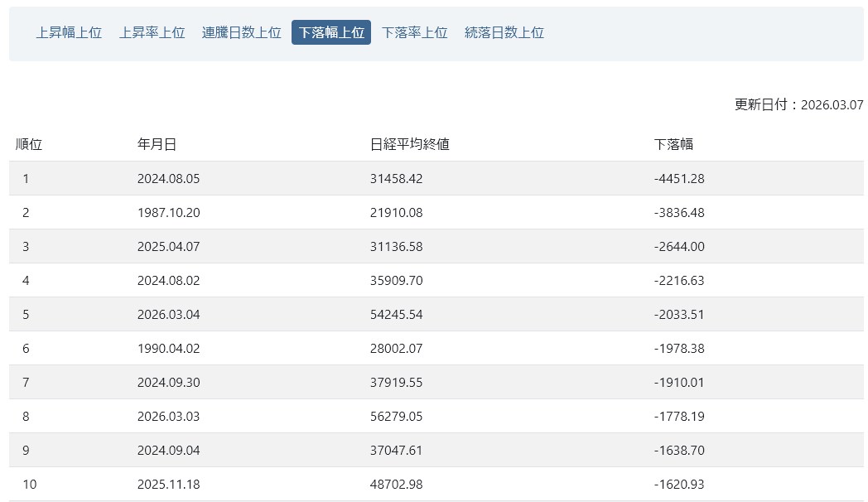Click the active 下落幅上位 tab

click(x=330, y=32)
